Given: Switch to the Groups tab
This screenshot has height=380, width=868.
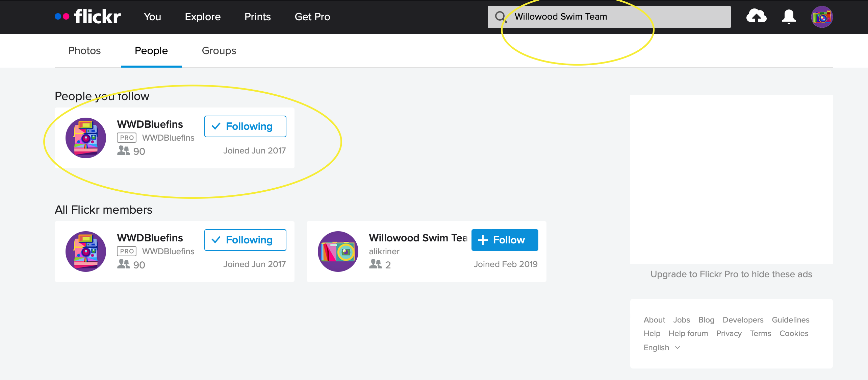Looking at the screenshot, I should [219, 51].
